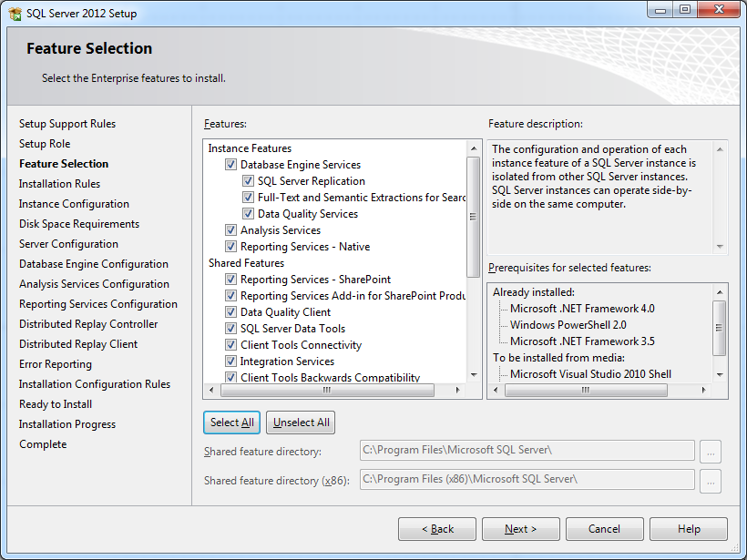Click features list horizontal scroll left arrow
The image size is (747, 560).
pos(211,390)
